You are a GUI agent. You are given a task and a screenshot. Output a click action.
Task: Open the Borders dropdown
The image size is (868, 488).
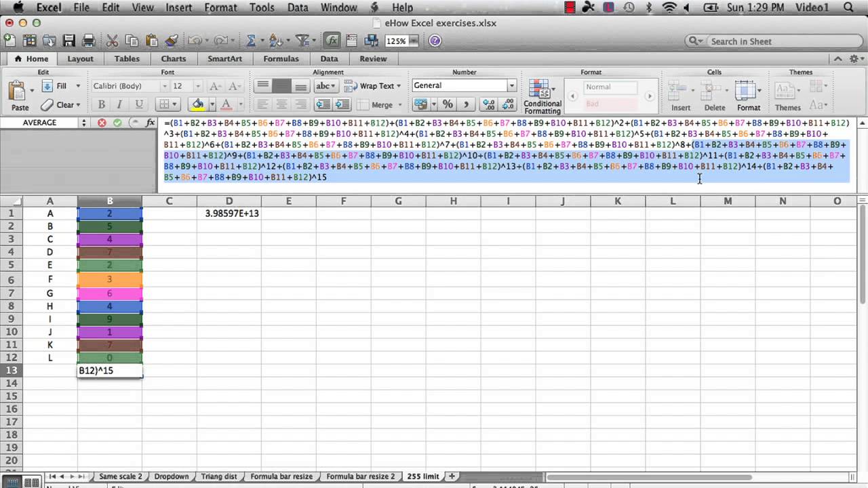tap(175, 104)
